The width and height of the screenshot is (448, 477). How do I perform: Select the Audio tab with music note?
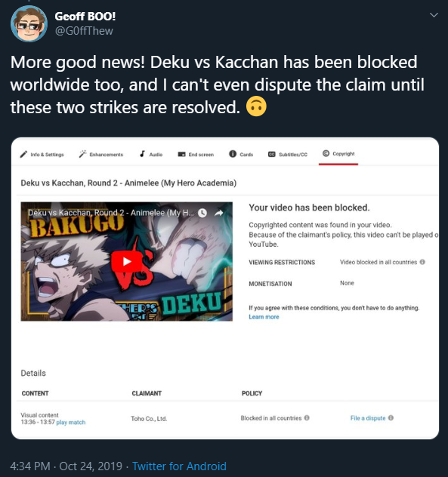click(151, 154)
